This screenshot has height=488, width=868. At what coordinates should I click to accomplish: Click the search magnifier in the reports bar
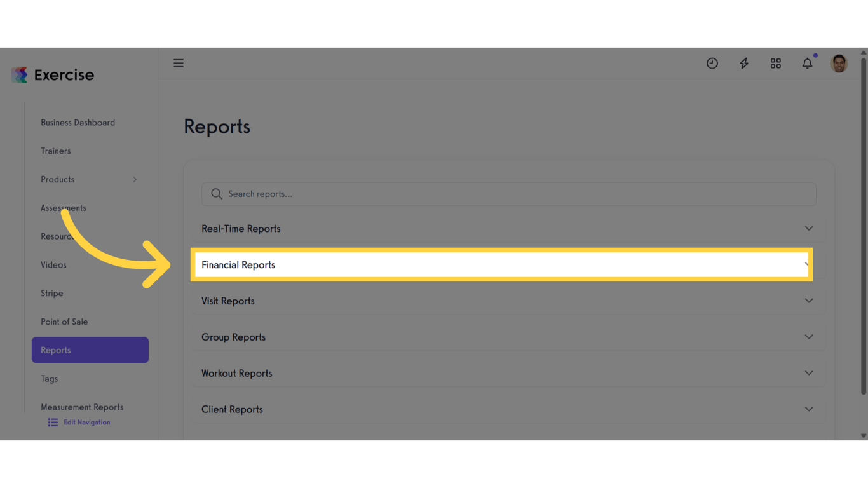(x=217, y=193)
